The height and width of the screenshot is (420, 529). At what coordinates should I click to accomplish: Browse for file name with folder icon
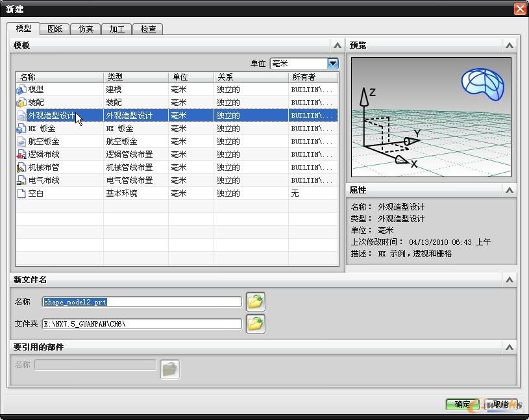tap(256, 302)
